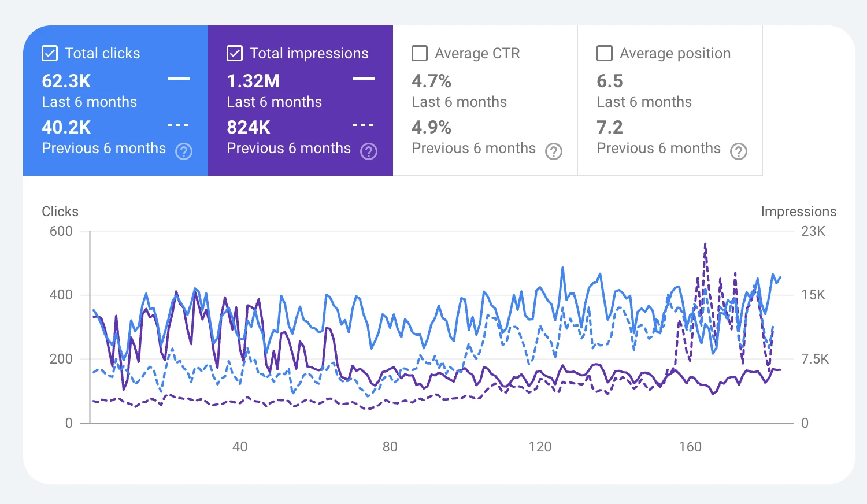
Task: Click solid line legend in Total impressions card
Action: (364, 79)
